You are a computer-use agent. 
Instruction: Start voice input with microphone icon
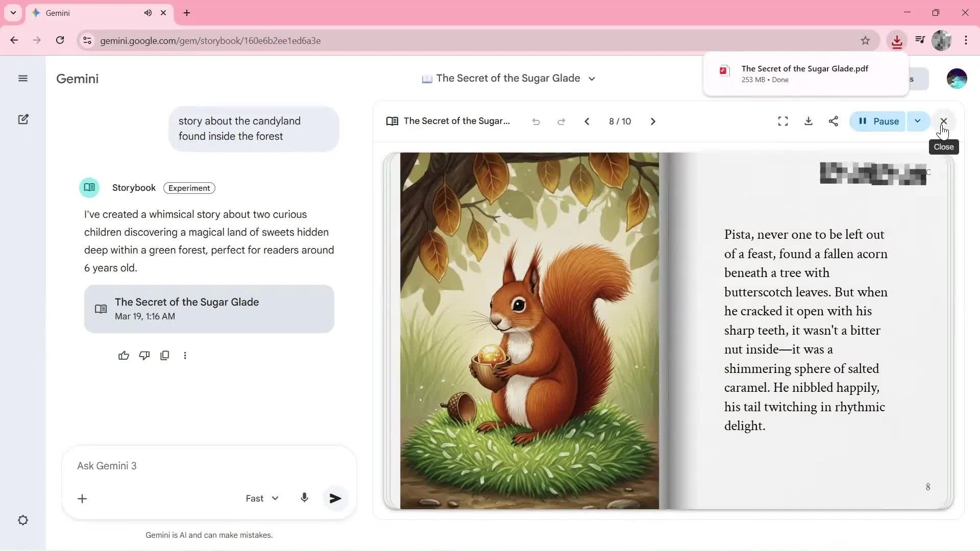point(304,498)
